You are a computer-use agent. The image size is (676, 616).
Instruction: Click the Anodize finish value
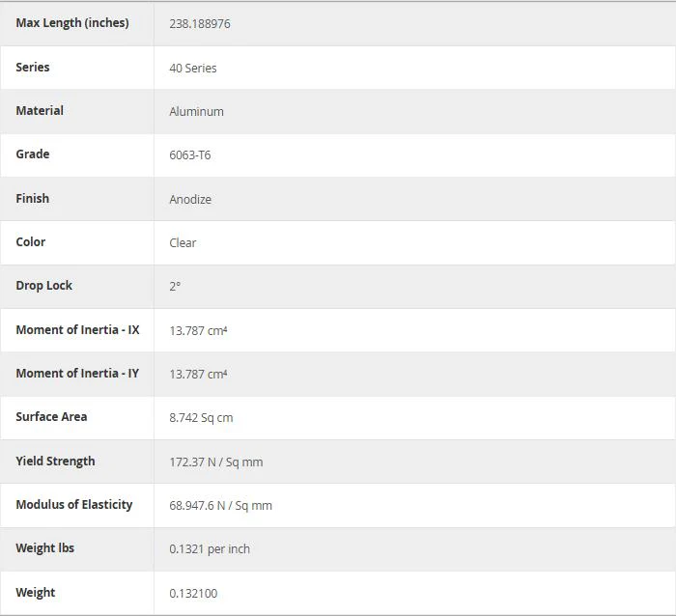point(190,200)
